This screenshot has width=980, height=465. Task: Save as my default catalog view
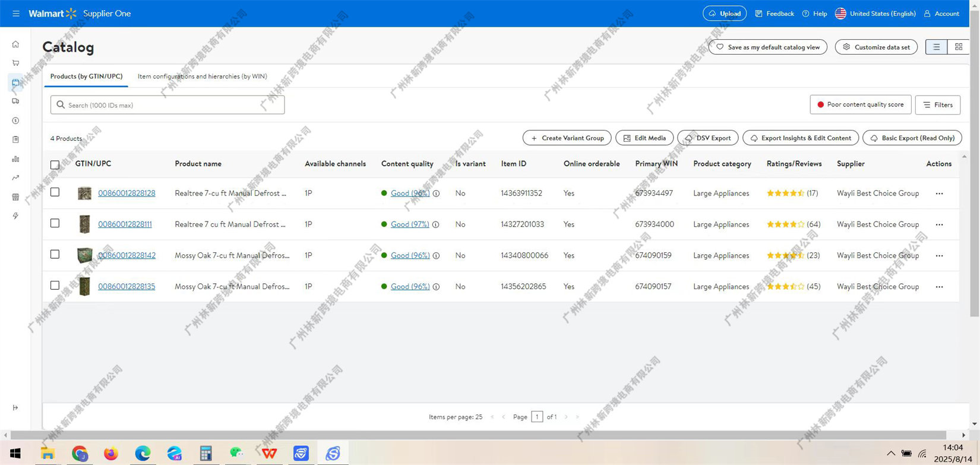768,47
